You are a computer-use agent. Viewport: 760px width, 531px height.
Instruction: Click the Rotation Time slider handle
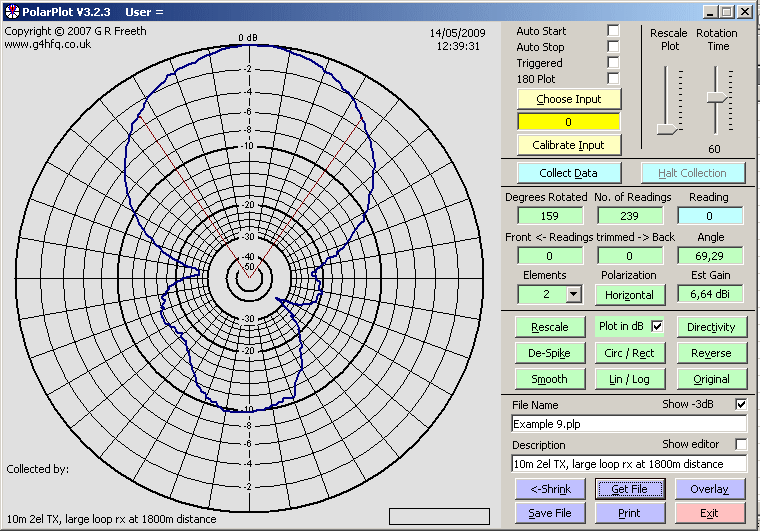click(715, 96)
